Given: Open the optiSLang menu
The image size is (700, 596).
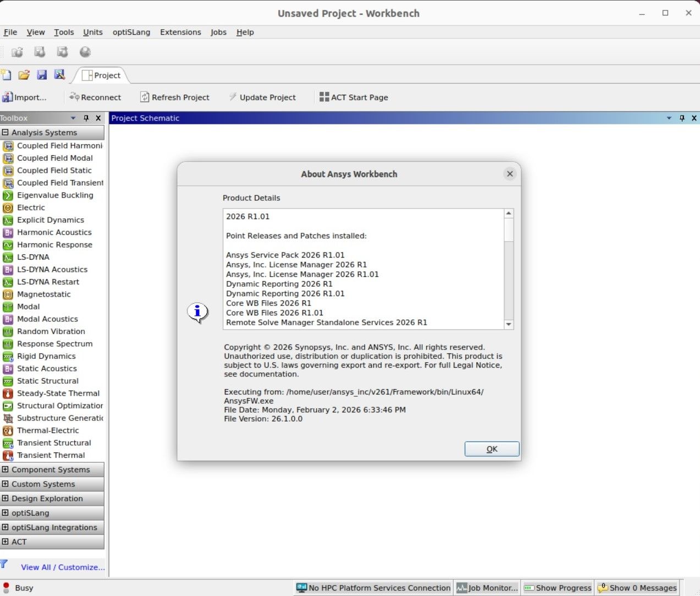Looking at the screenshot, I should tap(131, 32).
